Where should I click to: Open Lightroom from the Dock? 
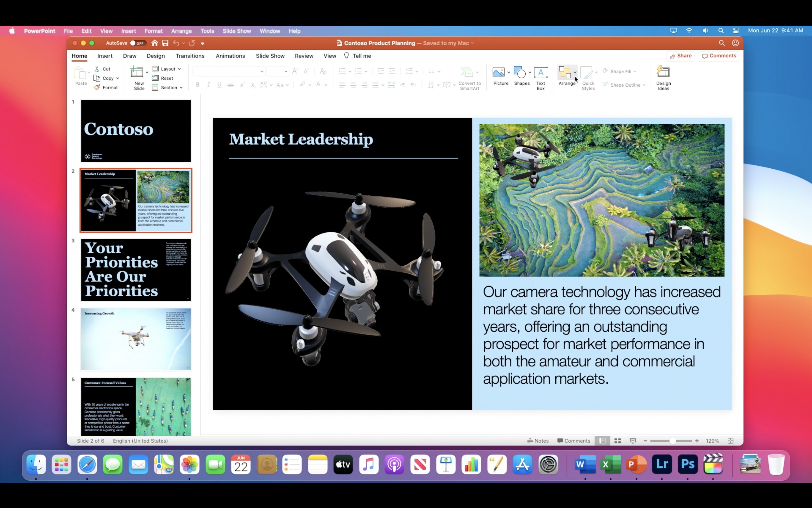(662, 464)
